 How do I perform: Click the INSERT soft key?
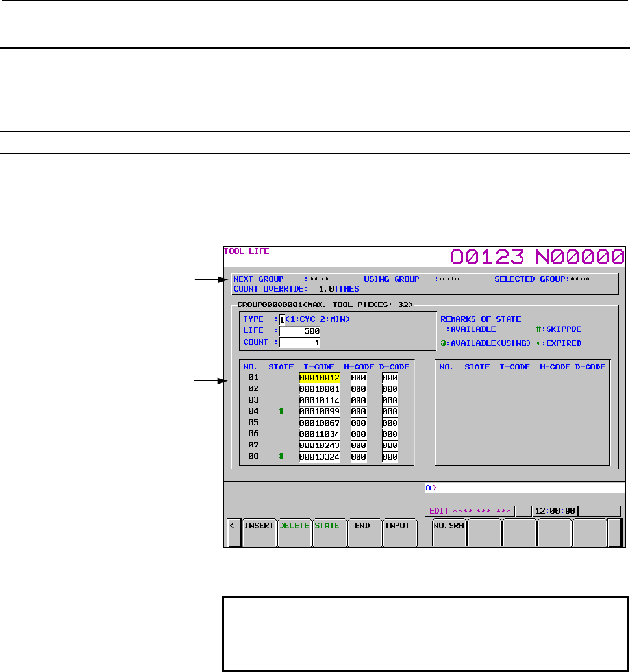[x=259, y=532]
